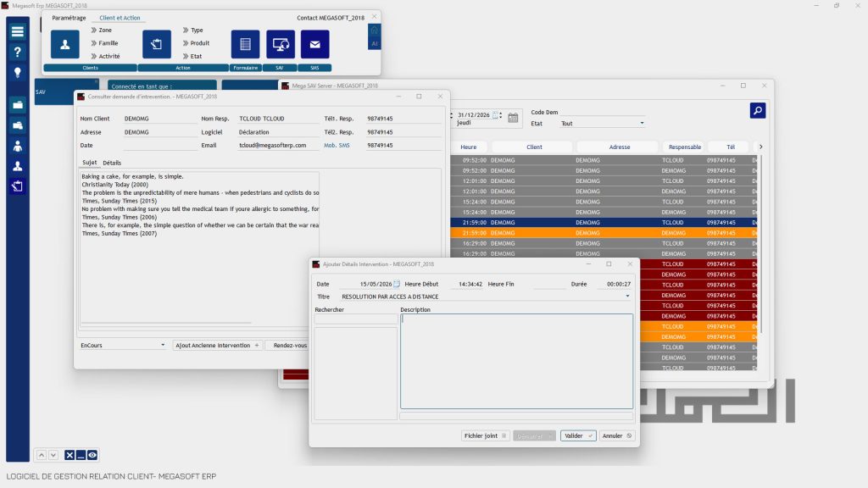Sort by the Responsable column header
Image resolution: width=868 pixels, height=488 pixels.
click(685, 147)
